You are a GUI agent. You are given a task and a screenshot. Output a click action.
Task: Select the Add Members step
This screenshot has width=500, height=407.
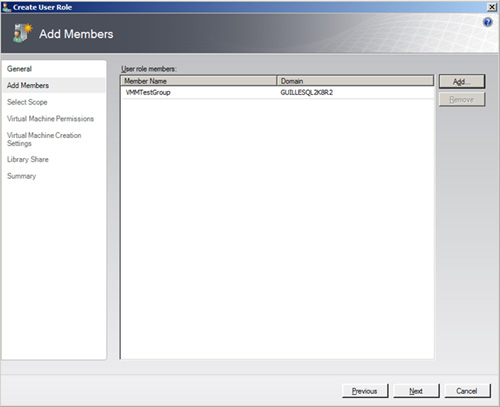click(x=28, y=85)
